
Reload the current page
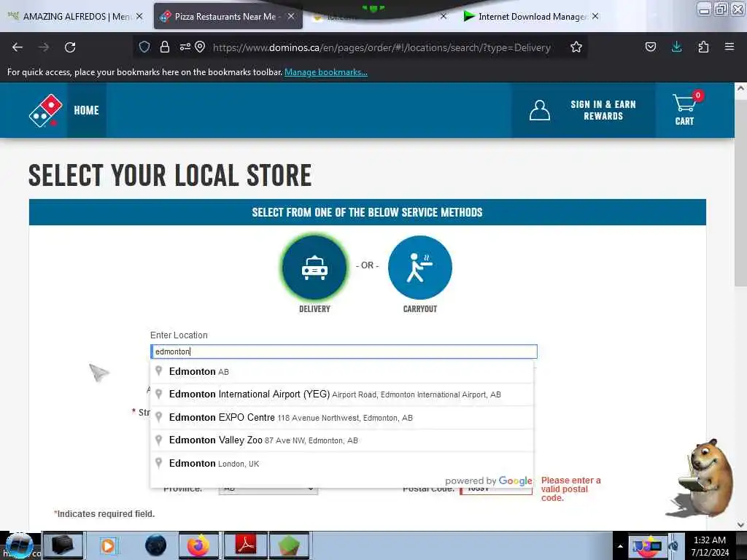tap(70, 47)
